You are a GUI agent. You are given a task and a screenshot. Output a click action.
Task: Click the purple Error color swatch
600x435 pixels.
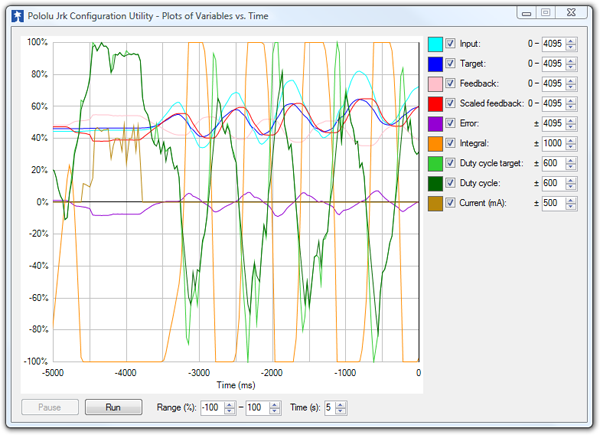tap(435, 124)
